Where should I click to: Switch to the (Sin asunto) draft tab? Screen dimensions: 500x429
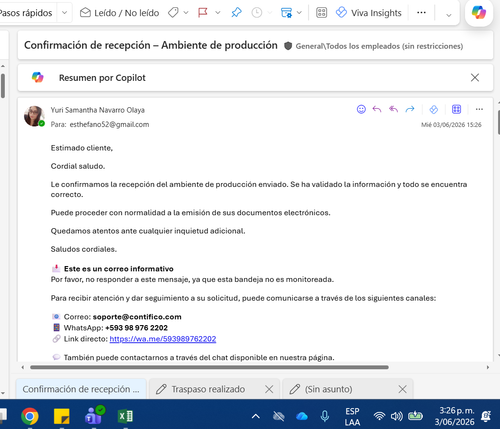(328, 389)
